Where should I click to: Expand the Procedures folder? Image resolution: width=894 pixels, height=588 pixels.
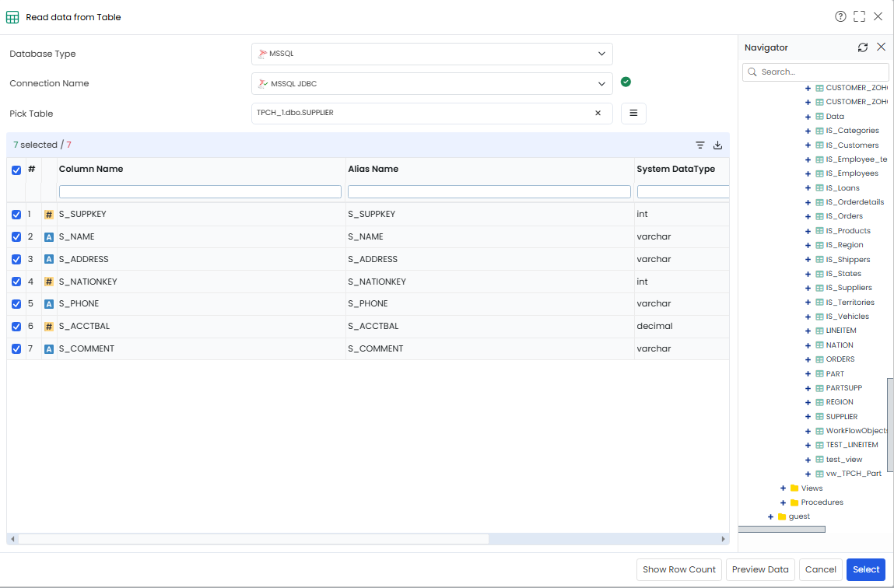783,502
